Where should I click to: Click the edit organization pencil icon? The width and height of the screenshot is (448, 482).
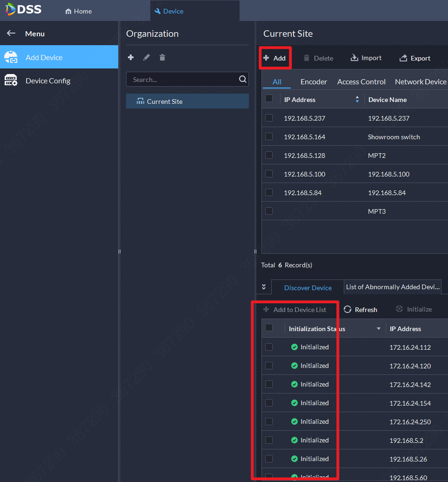pyautogui.click(x=147, y=57)
